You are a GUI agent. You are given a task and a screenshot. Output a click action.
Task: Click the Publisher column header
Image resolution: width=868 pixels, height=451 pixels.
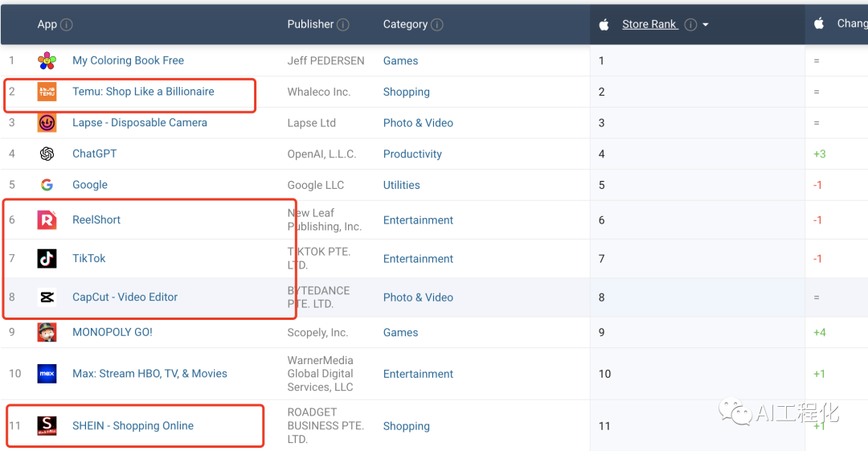pyautogui.click(x=310, y=24)
